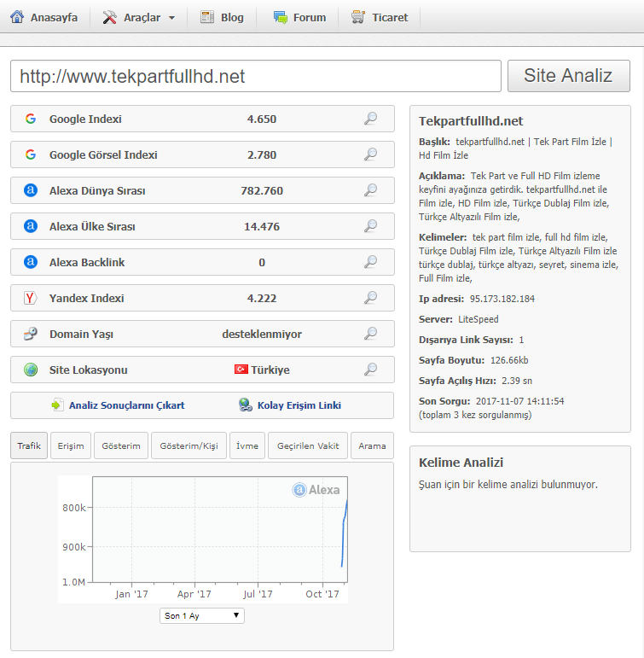Click globe link icon for Kolay Erişim Linki
644x658 pixels.
pyautogui.click(x=246, y=405)
